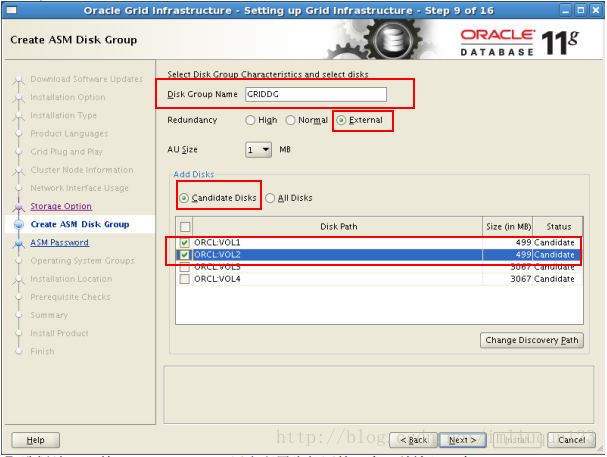Image resolution: width=607 pixels, height=457 pixels.
Task: Click the Grid Plug and Play step
Action: [x=67, y=152]
